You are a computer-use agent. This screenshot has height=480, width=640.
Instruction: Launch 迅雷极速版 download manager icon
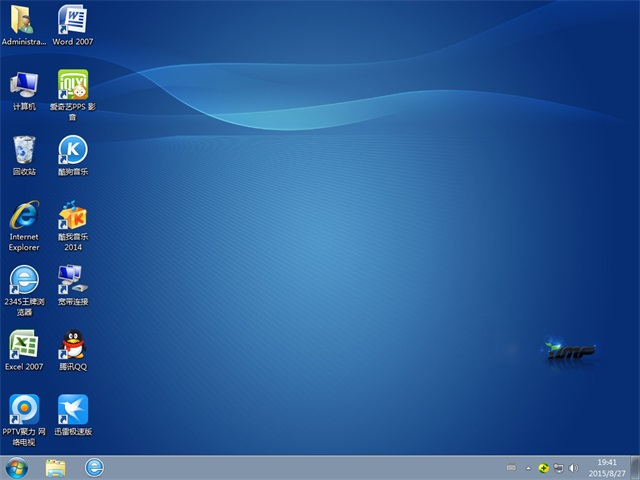[x=72, y=410]
